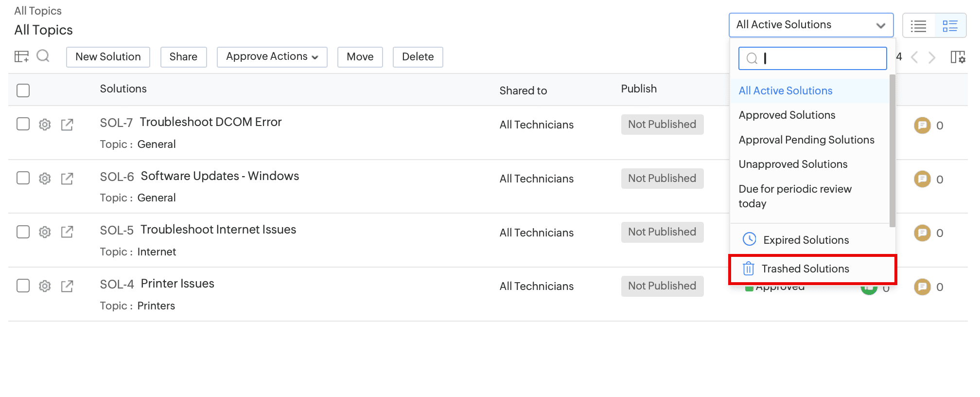Click the table settings icon left of search

point(21,56)
